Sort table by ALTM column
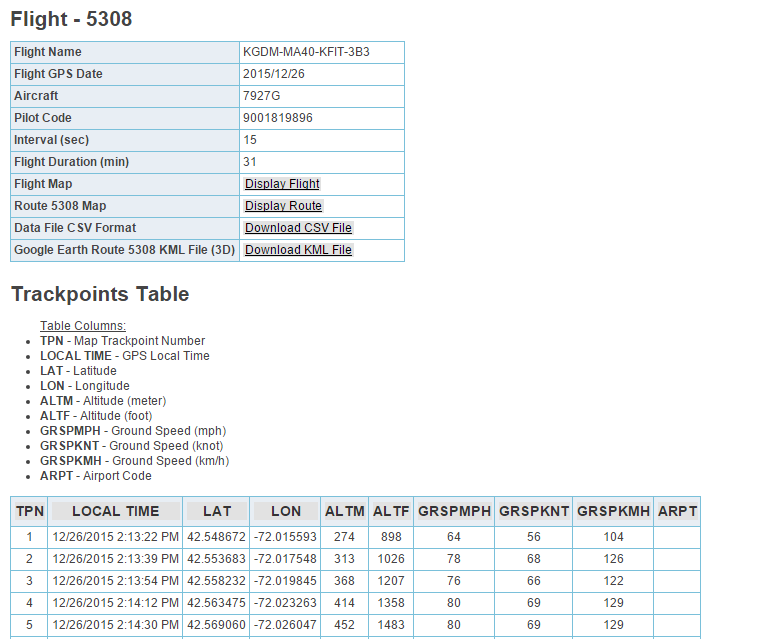766x639 pixels. [x=345, y=511]
